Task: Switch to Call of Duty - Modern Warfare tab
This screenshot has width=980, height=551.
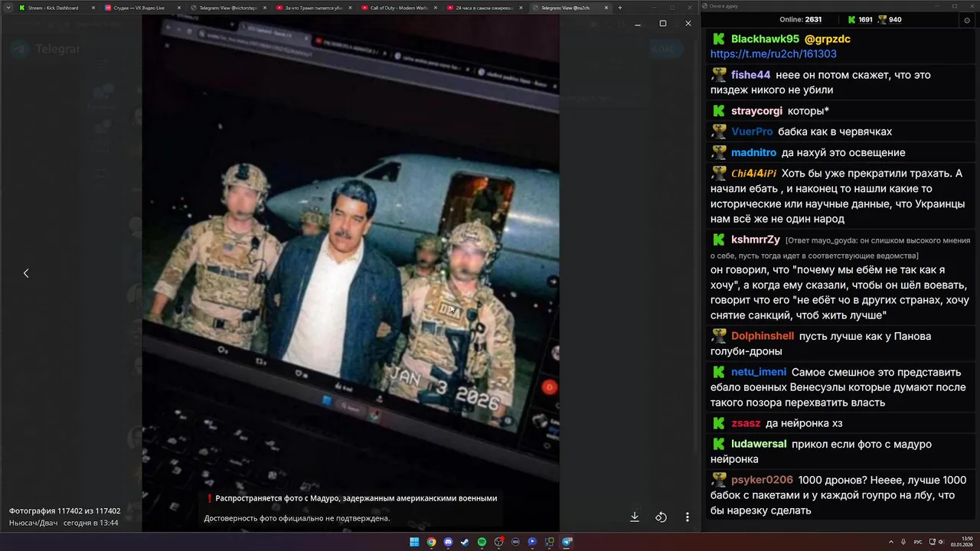Action: pos(400,8)
